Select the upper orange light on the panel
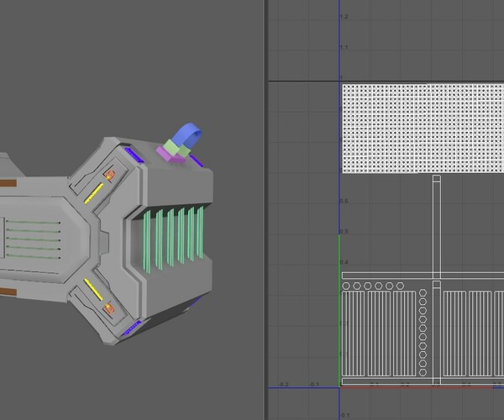This screenshot has width=504, height=420. 109,175
